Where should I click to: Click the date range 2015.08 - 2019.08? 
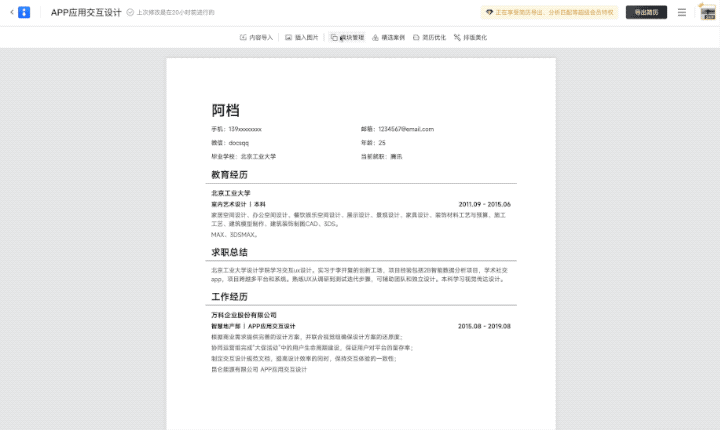click(484, 326)
